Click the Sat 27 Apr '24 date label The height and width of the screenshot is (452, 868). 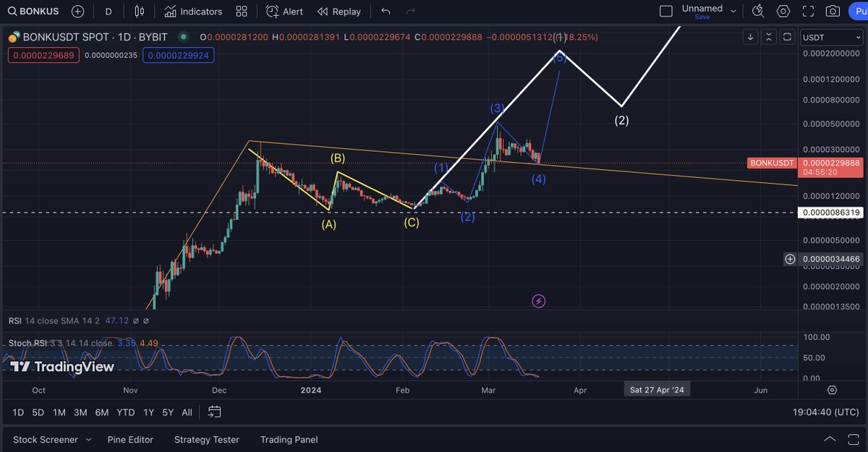657,390
